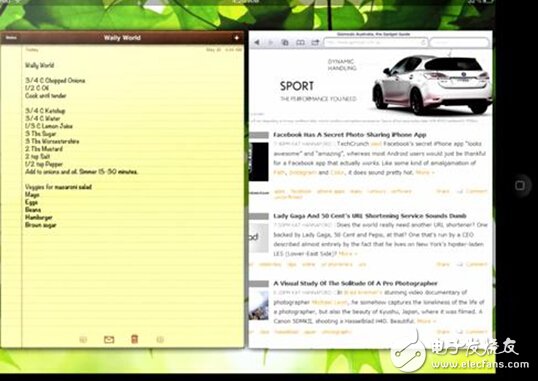Tap the Safari share arrow icon
The image size is (538, 381).
pyautogui.click(x=315, y=42)
